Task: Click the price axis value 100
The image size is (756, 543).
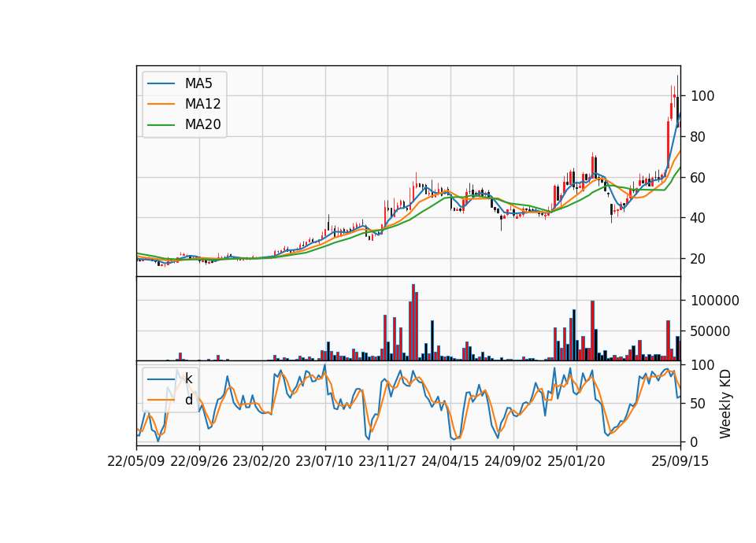Action: tap(702, 96)
